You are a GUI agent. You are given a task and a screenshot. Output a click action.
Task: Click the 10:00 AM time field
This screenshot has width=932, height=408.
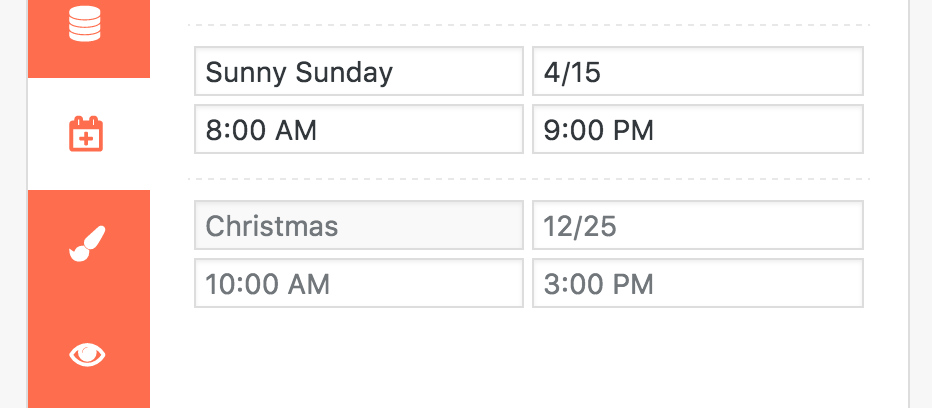pyautogui.click(x=359, y=283)
